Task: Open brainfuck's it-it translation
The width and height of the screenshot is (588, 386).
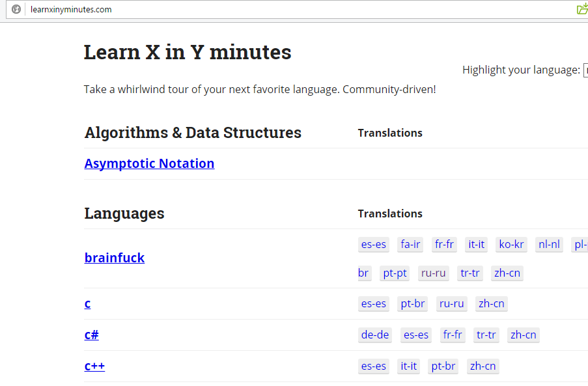Action: [476, 244]
